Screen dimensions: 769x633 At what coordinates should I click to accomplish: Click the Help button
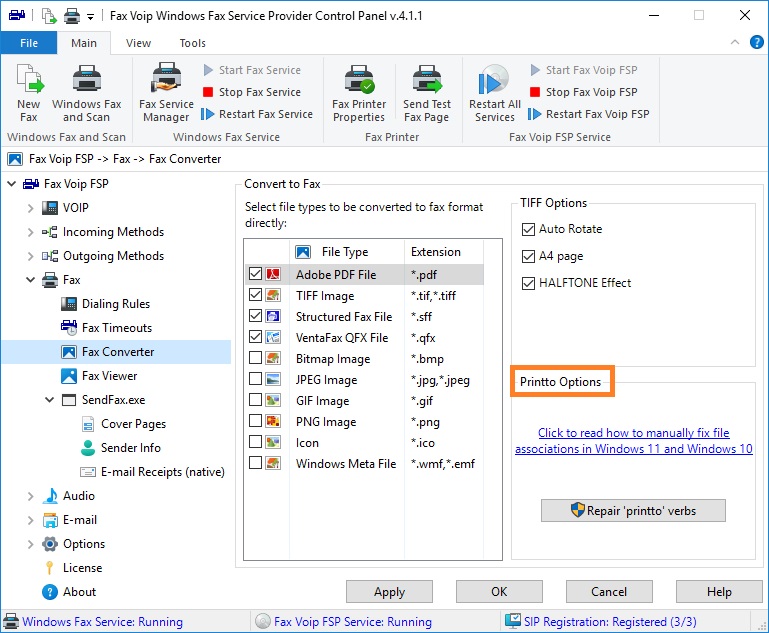click(719, 592)
